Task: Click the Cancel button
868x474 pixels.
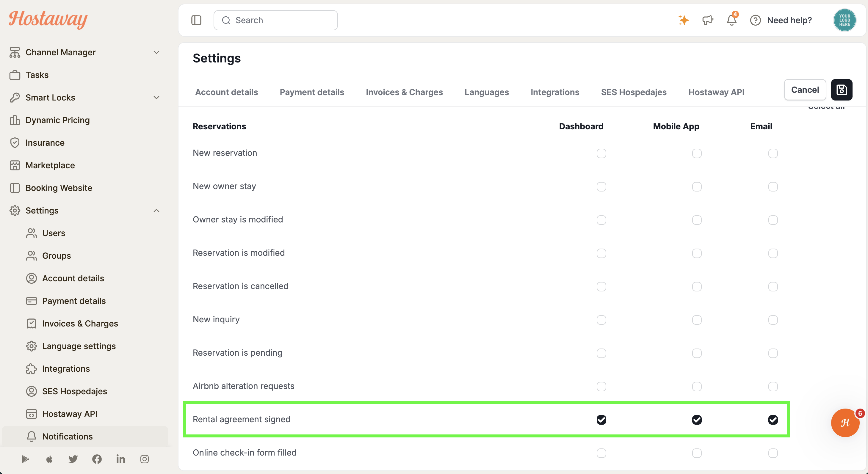Action: pyautogui.click(x=805, y=90)
